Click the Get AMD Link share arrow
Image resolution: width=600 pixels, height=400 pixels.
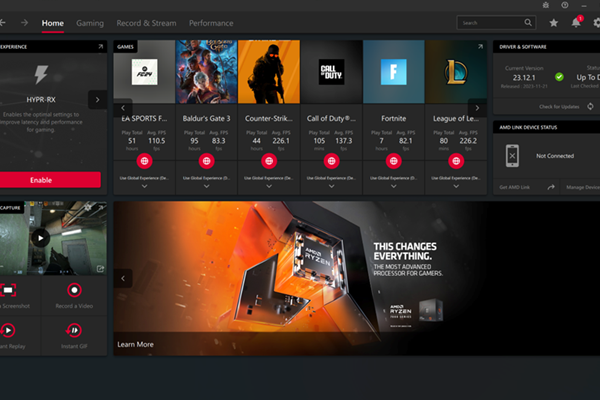pos(551,187)
